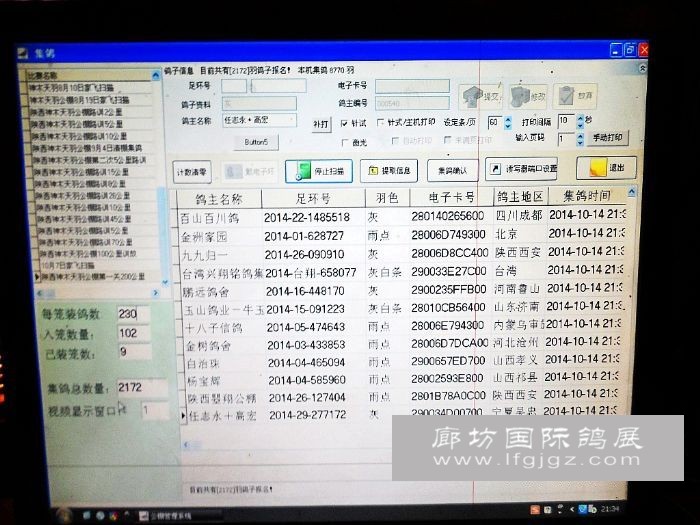
Task: Click the 每笼装鸽数 field showing 230
Action: 133,314
